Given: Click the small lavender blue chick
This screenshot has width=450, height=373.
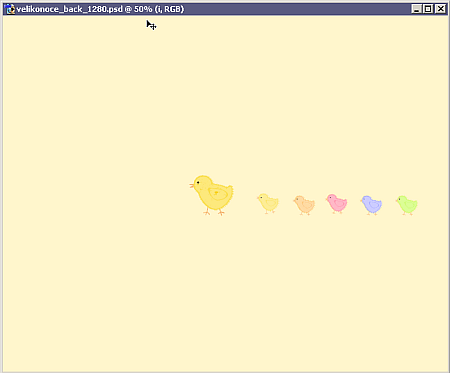Looking at the screenshot, I should click(x=371, y=205).
